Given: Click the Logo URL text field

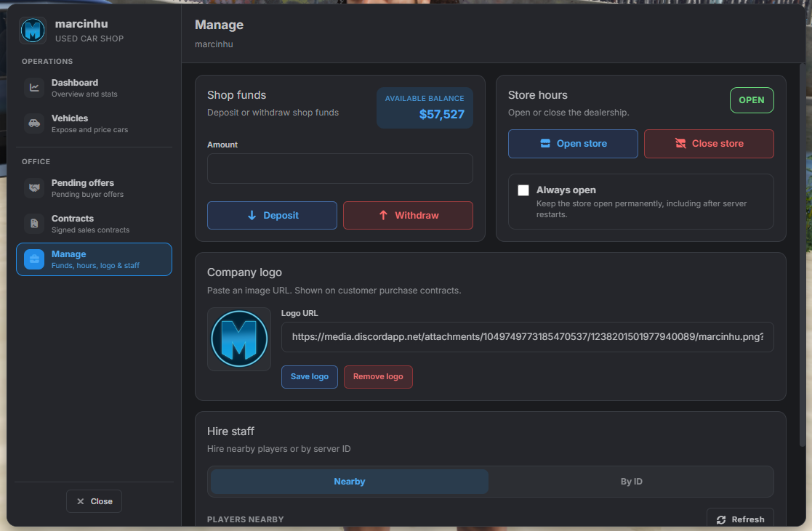Looking at the screenshot, I should click(528, 337).
